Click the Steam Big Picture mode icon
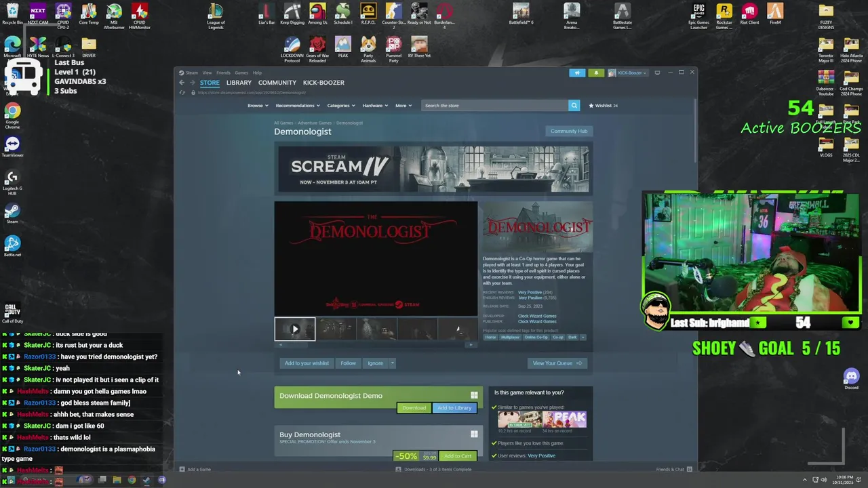Viewport: 868px width, 488px height. [x=657, y=73]
